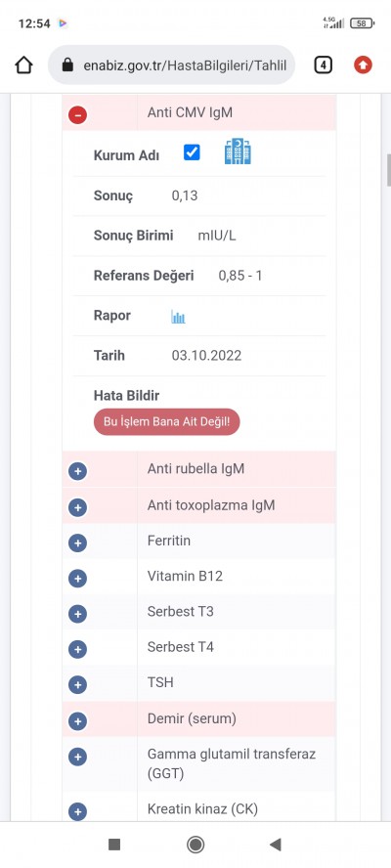Tap Android recent apps square button

click(x=114, y=845)
